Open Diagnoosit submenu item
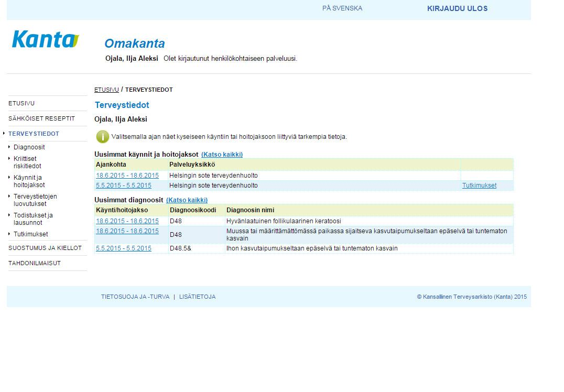Viewport: 564px width, 392px height. (29, 147)
